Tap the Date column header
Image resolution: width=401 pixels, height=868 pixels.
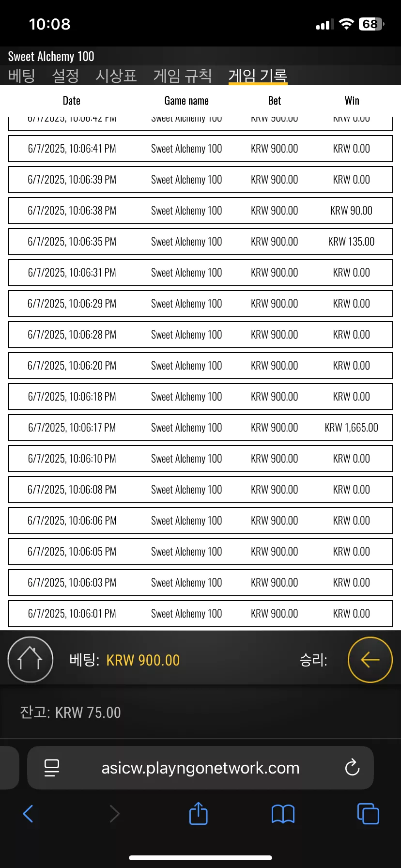(72, 101)
